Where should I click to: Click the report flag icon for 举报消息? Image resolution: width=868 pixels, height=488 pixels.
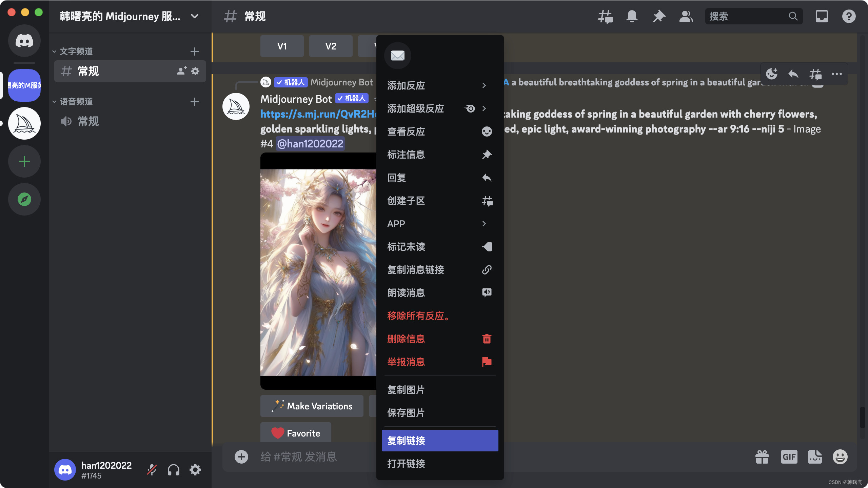pos(487,362)
